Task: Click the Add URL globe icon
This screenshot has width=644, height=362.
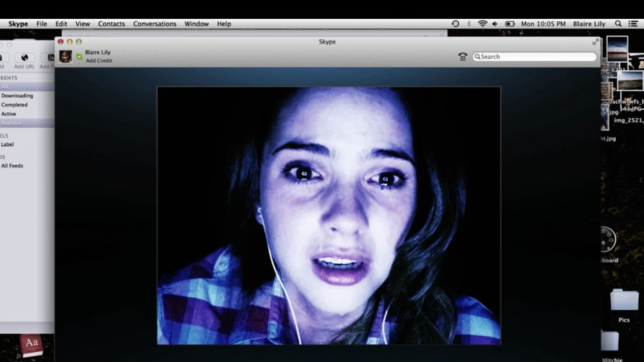Action: tap(25, 58)
